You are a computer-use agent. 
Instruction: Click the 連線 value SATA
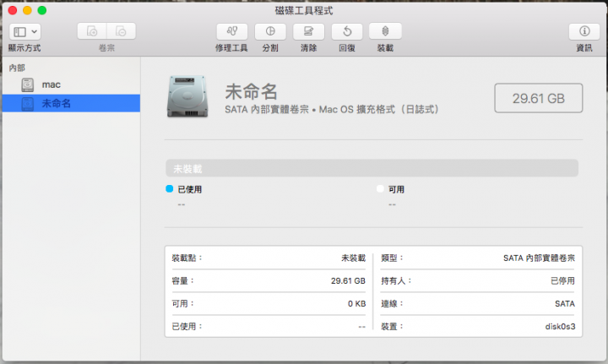[565, 303]
